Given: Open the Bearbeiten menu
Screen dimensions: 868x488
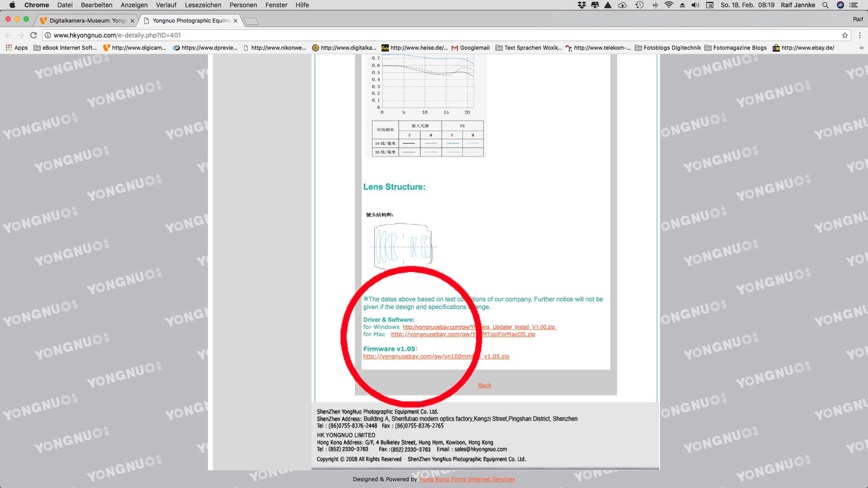Looking at the screenshot, I should [96, 5].
